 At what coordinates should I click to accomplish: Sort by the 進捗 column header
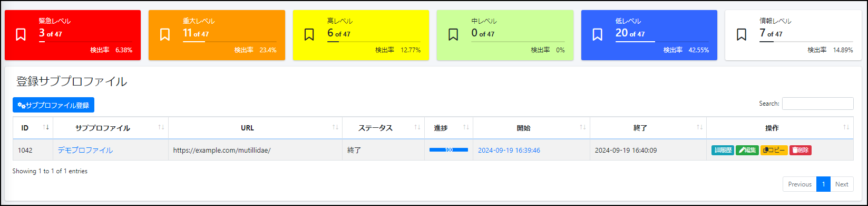point(448,128)
